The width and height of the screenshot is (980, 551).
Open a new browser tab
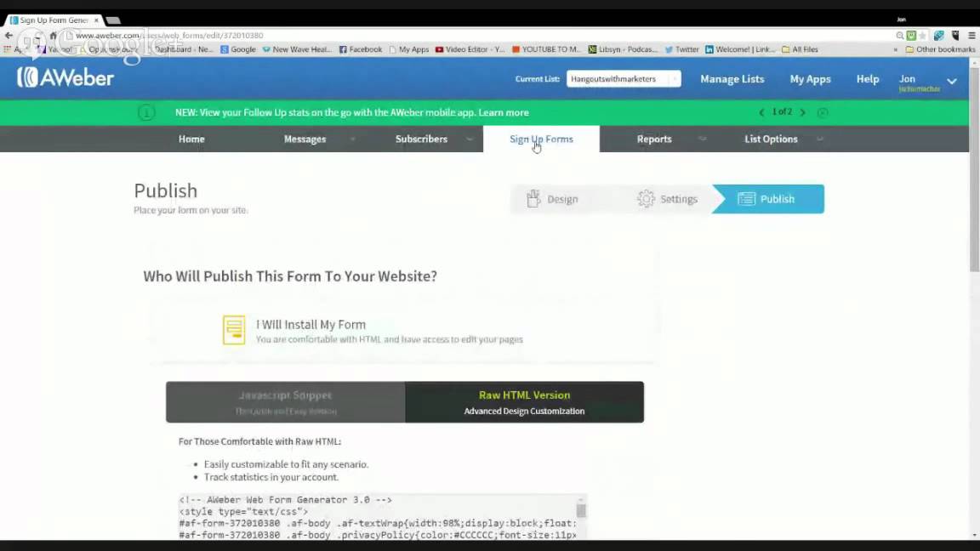click(x=113, y=20)
